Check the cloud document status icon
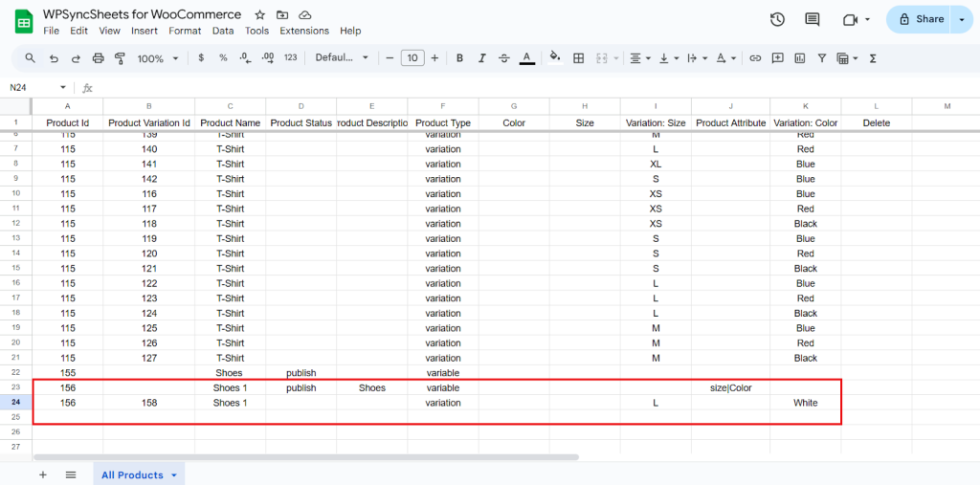 304,15
